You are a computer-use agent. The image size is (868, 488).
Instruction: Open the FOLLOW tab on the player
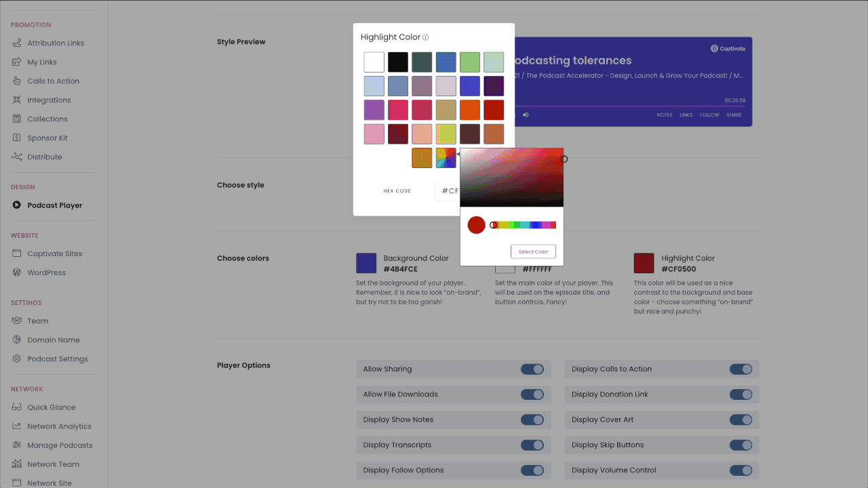click(709, 115)
